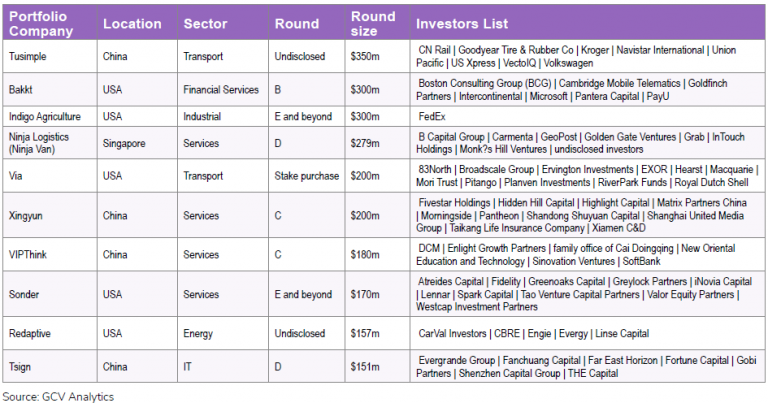The image size is (768, 403).
Task: Select the Redaptive company cell
Action: (32, 333)
